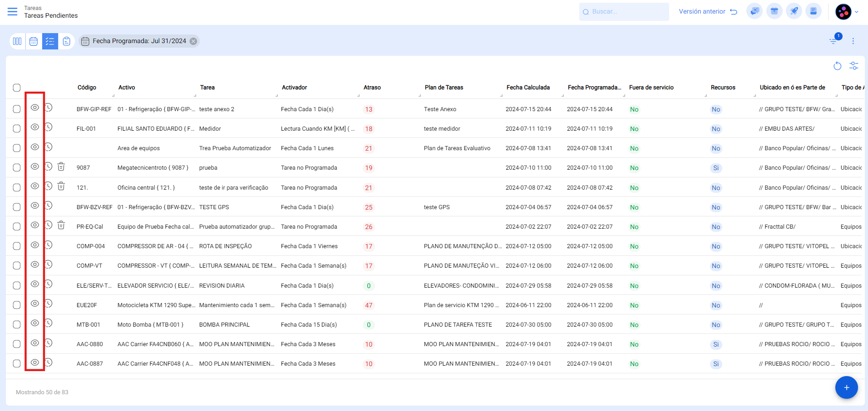Switch to the kanban columns view
The image size is (868, 411).
coord(17,41)
